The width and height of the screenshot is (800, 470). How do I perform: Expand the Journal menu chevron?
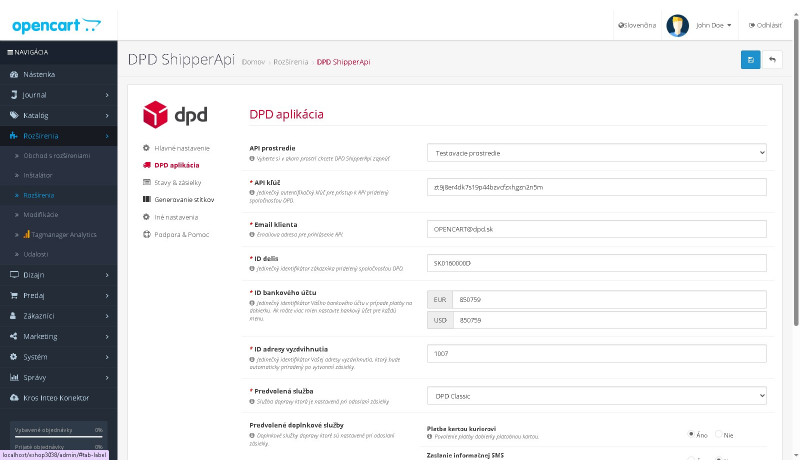tap(107, 95)
